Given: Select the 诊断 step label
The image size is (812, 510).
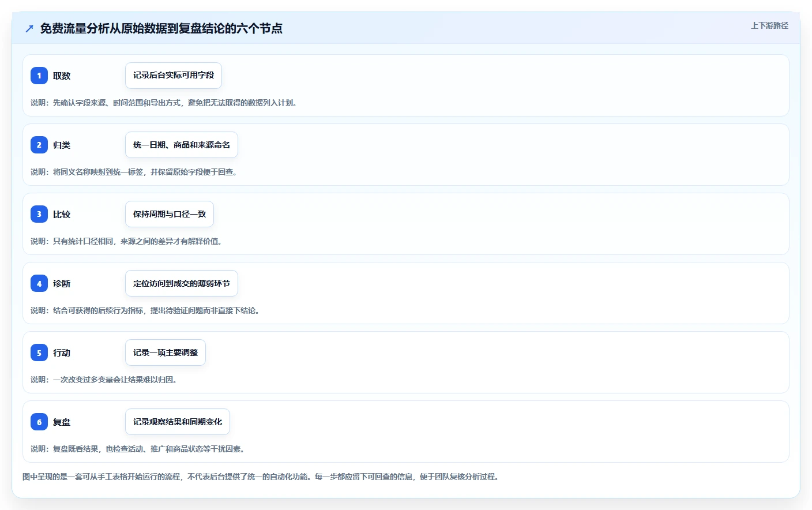Looking at the screenshot, I should [62, 283].
